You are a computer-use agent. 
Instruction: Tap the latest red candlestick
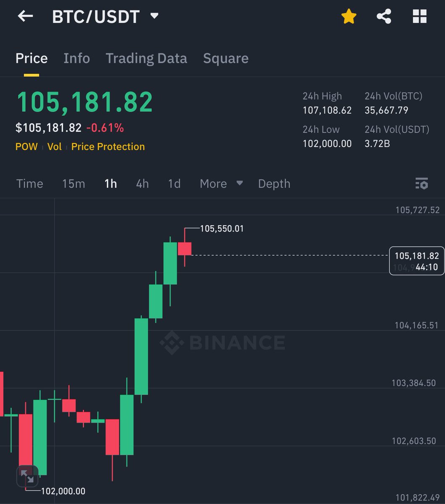185,248
